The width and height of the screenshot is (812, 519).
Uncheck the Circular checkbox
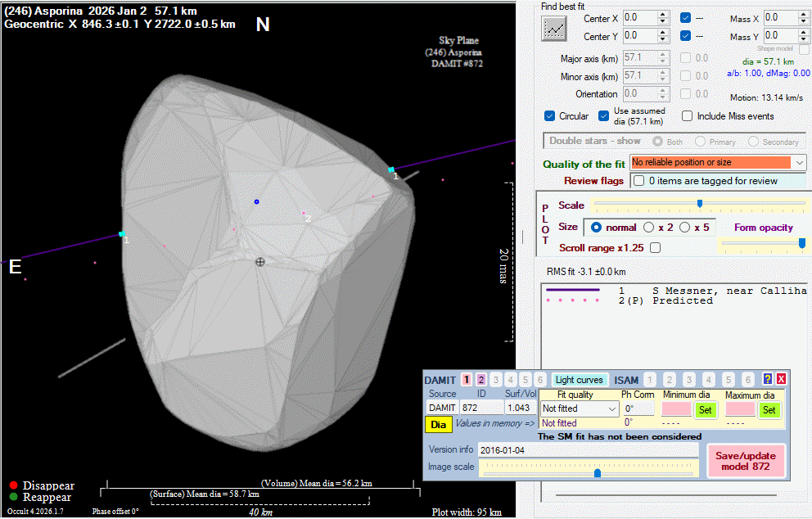tap(550, 116)
